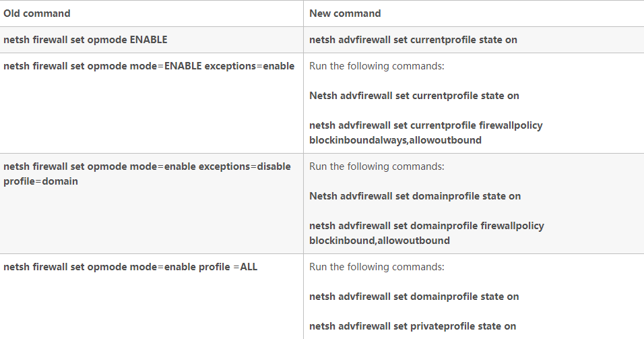Screen dimensions: 644x339
Task: Click the word "blockinboundalways,allowoutbound"
Action: 395,140
